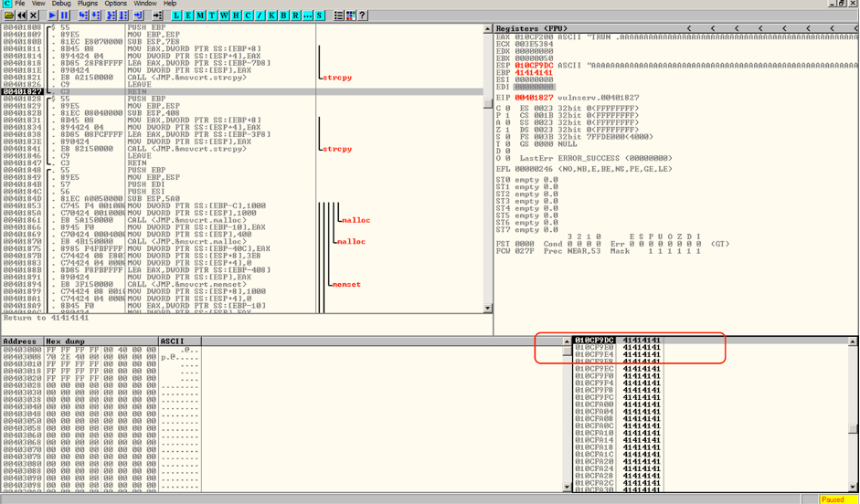Select stack row at address 010CF9DC
The width and height of the screenshot is (860, 504).
pyautogui.click(x=710, y=341)
